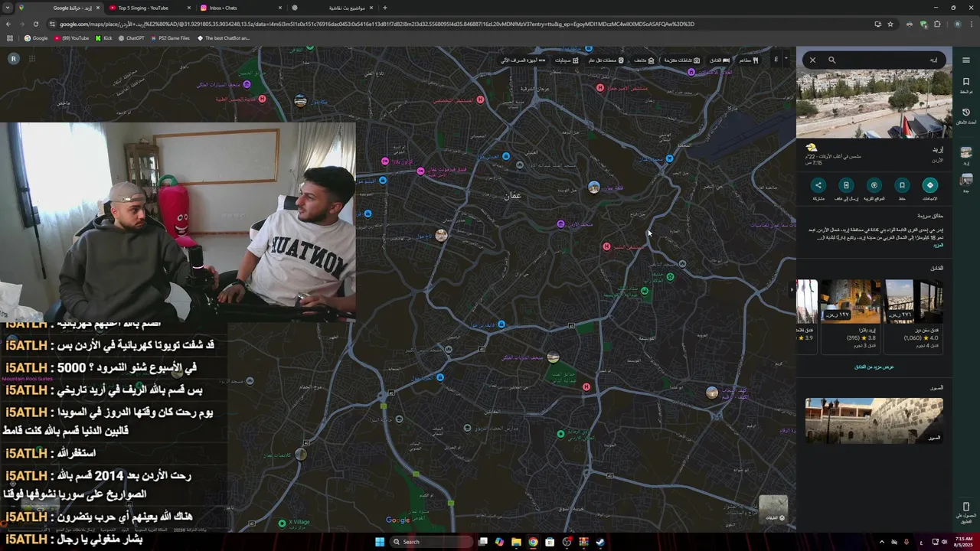Open Chrome from the taskbar
Screen dimensions: 980x551
point(533,542)
